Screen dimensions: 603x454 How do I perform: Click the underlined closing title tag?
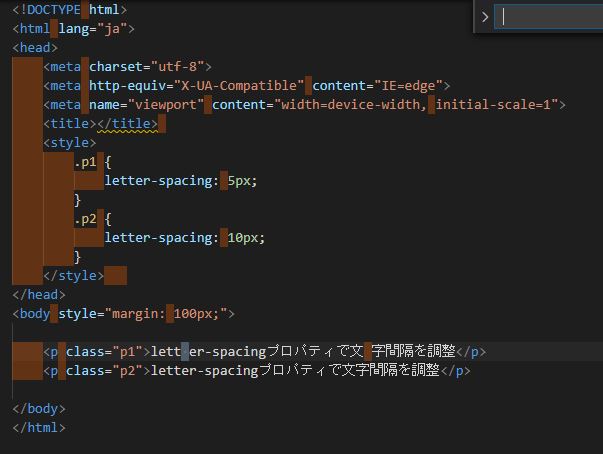click(127, 124)
